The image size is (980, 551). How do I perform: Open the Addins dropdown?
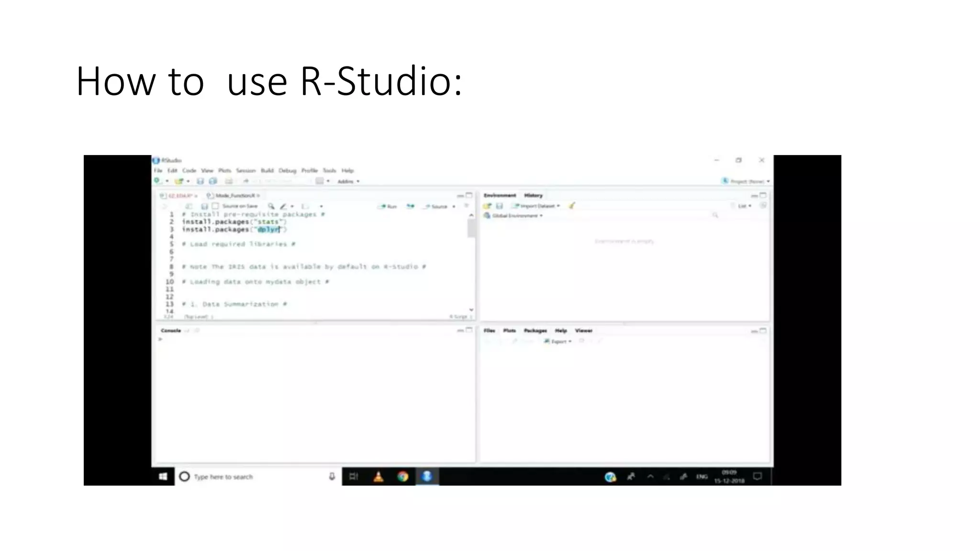coord(348,181)
